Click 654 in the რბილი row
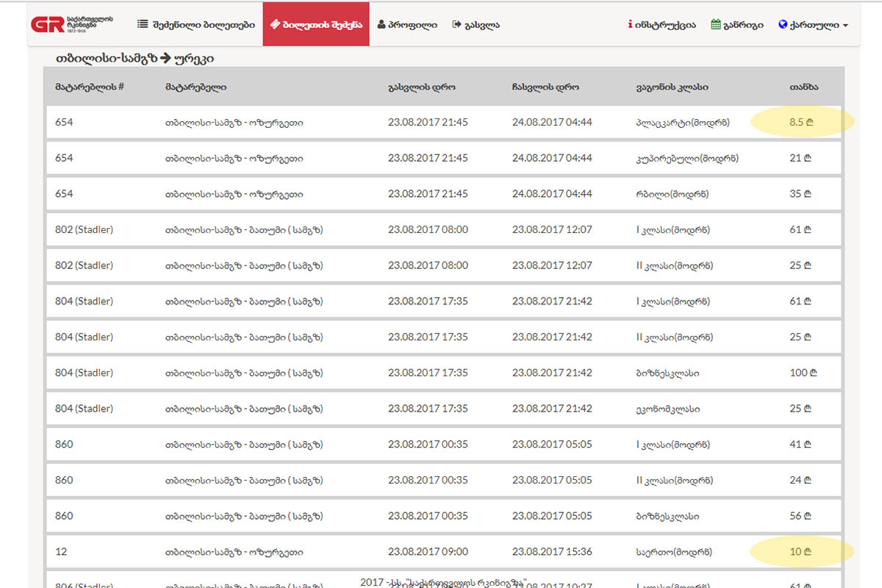The width and height of the screenshot is (882, 588). (x=64, y=194)
